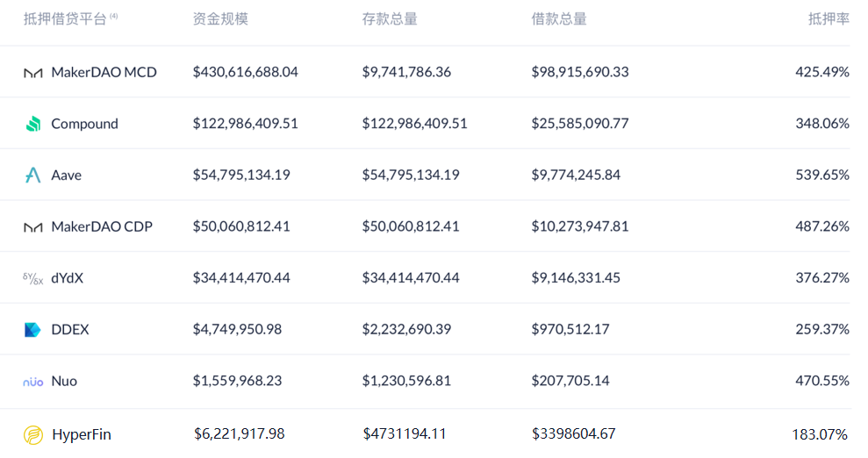Select the value $970,512.17
The width and height of the screenshot is (868, 458).
[x=570, y=329]
